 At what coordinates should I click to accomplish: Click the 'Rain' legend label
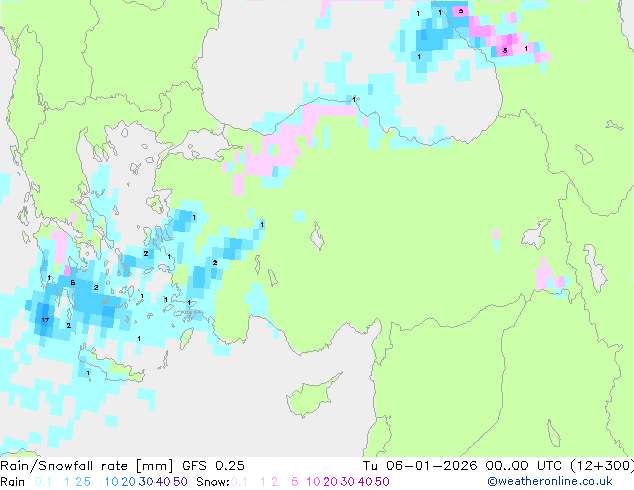(x=13, y=482)
